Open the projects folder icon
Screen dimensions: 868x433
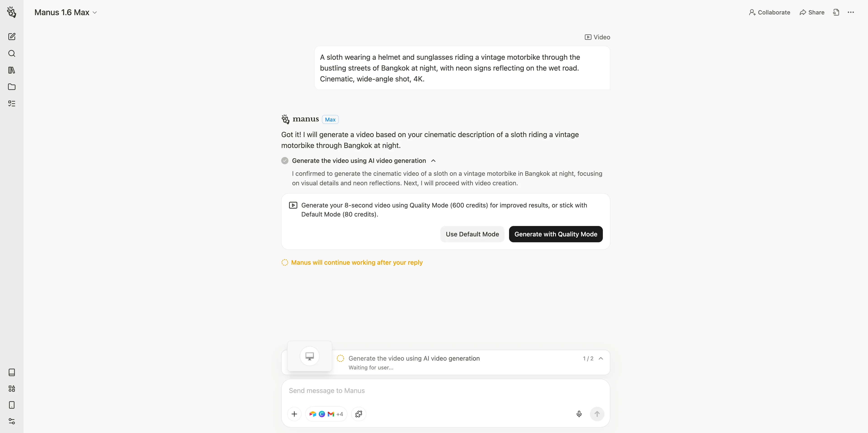point(12,87)
